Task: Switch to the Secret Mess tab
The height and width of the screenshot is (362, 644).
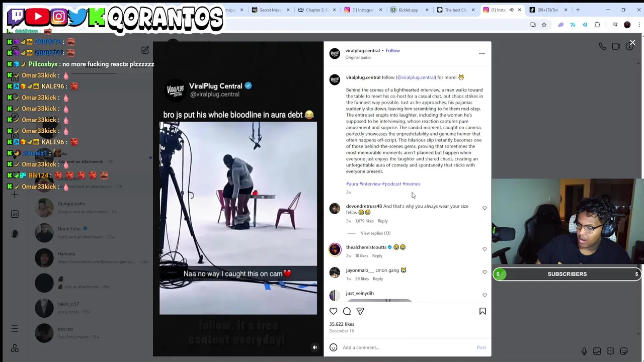Action: pyautogui.click(x=270, y=10)
